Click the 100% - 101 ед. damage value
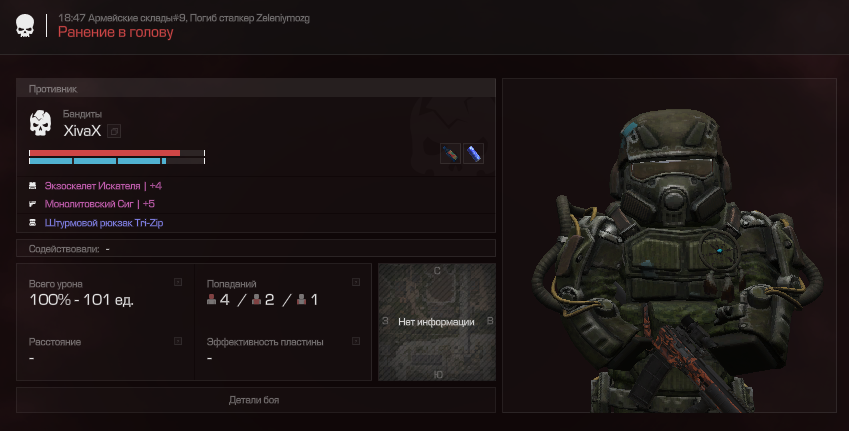 [x=81, y=300]
